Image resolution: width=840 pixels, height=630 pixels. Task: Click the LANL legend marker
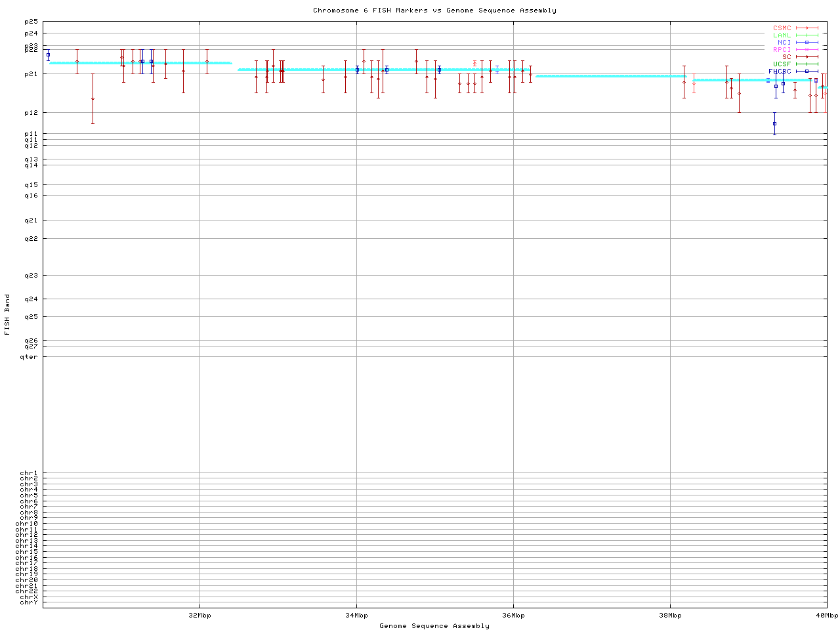coord(807,35)
